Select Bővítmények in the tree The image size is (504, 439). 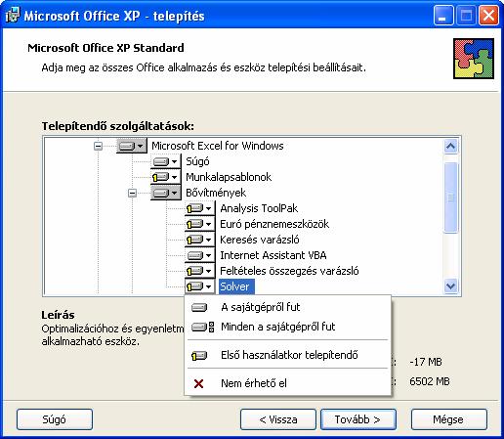pyautogui.click(x=216, y=193)
